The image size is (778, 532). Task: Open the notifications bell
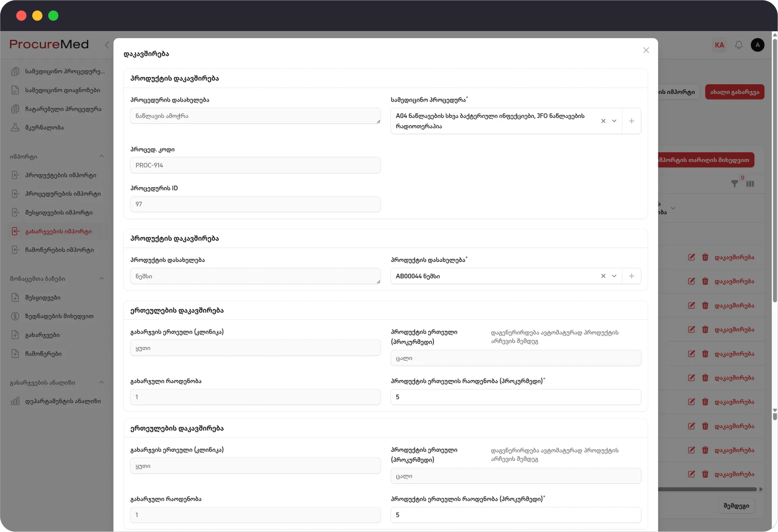point(738,45)
